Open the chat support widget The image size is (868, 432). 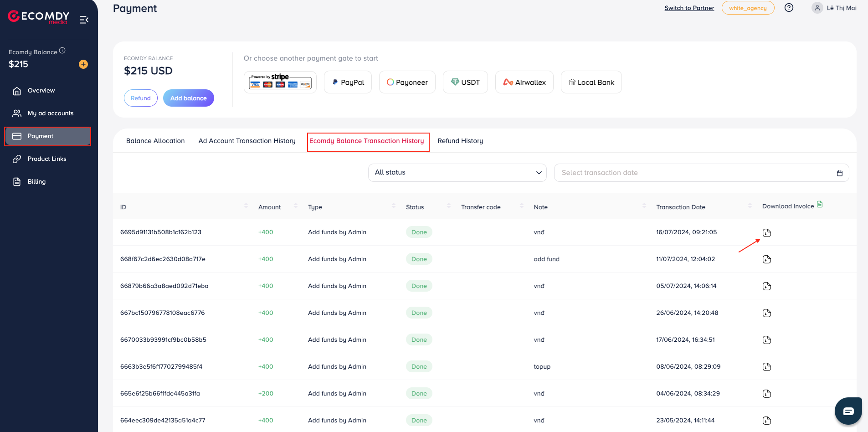click(848, 411)
